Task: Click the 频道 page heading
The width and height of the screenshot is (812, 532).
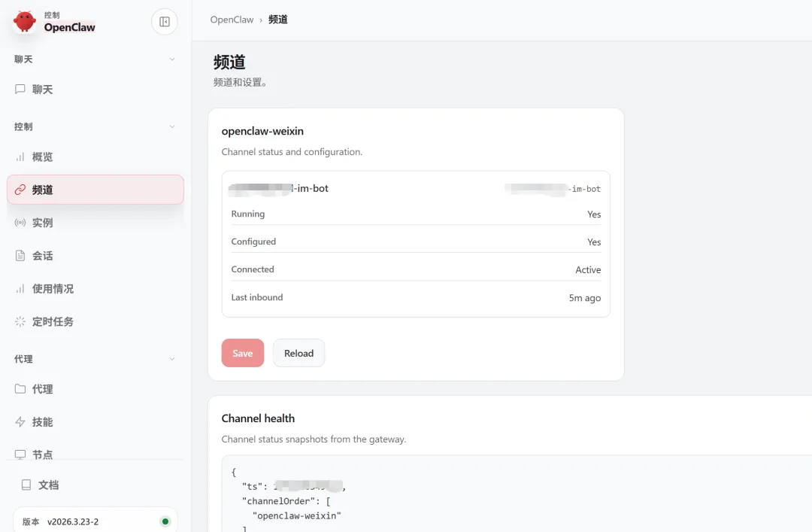Action: tap(229, 62)
